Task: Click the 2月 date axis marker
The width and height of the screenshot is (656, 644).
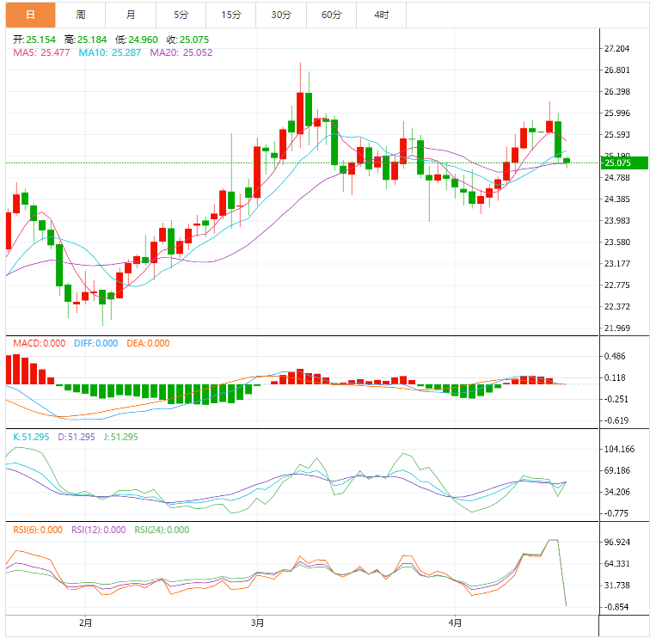Action: click(84, 622)
